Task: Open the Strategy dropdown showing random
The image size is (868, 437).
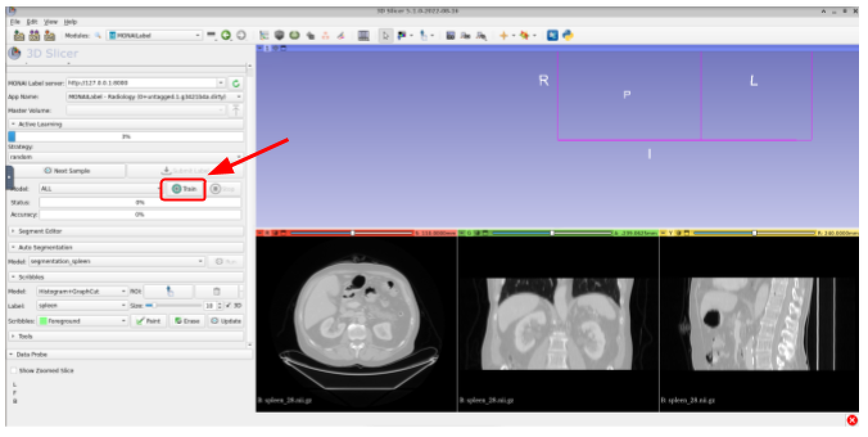Action: pyautogui.click(x=125, y=157)
